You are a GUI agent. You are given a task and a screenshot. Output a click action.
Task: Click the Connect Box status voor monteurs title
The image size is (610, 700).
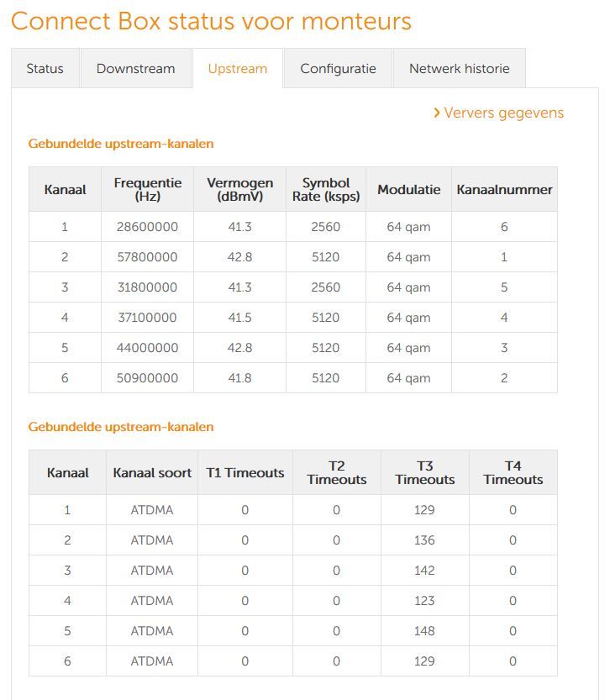click(211, 21)
